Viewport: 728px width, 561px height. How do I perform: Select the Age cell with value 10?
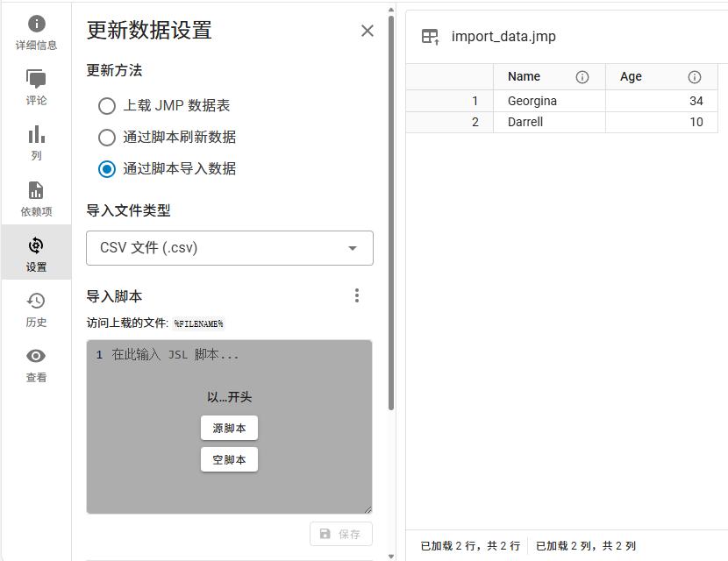(661, 122)
